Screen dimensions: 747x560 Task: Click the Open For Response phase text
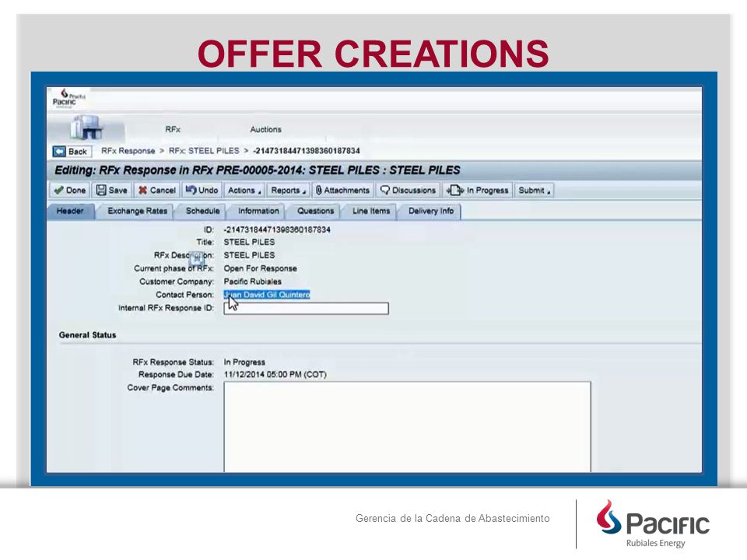260,268
